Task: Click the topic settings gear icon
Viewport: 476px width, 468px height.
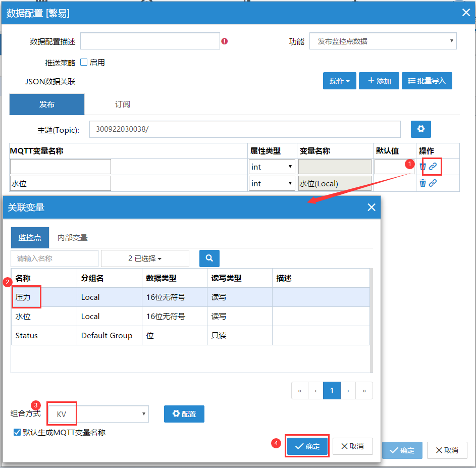Action: click(420, 129)
